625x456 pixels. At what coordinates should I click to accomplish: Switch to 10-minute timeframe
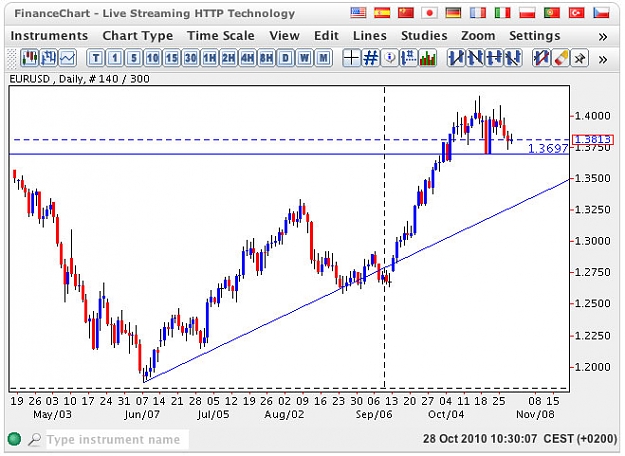pyautogui.click(x=153, y=58)
